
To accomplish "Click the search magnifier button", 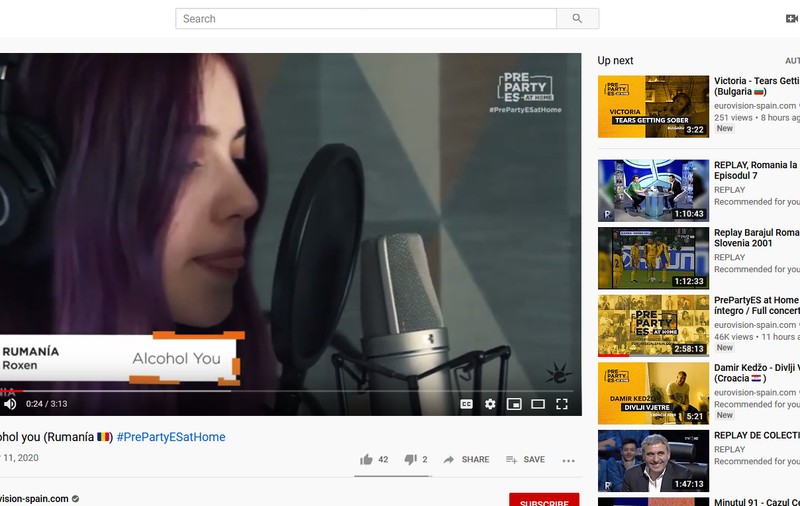I will pyautogui.click(x=577, y=19).
